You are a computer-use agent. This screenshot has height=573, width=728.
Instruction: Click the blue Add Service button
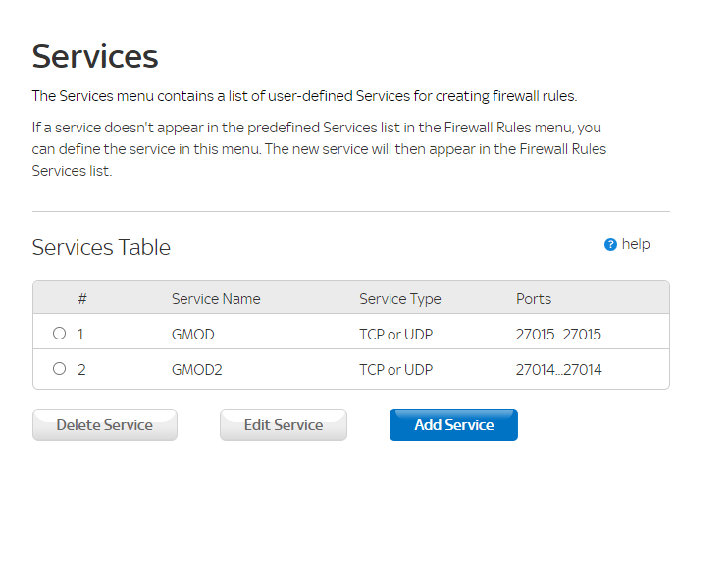(x=453, y=425)
